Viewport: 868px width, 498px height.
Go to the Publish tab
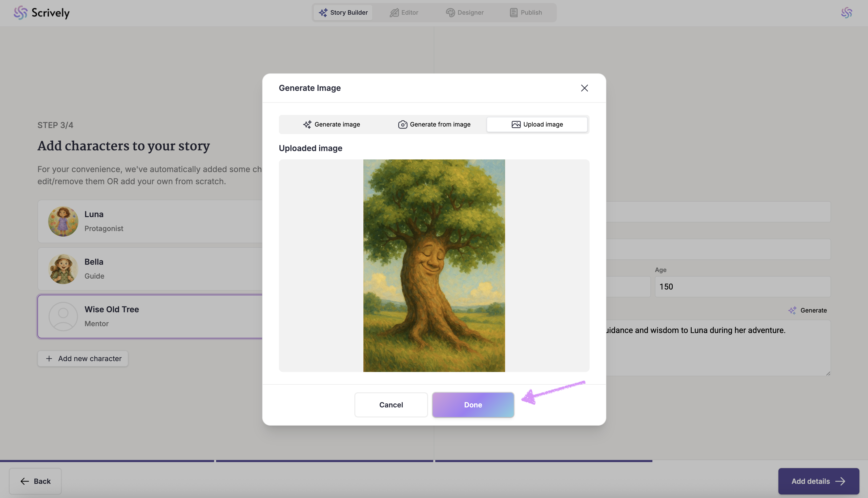coord(526,13)
